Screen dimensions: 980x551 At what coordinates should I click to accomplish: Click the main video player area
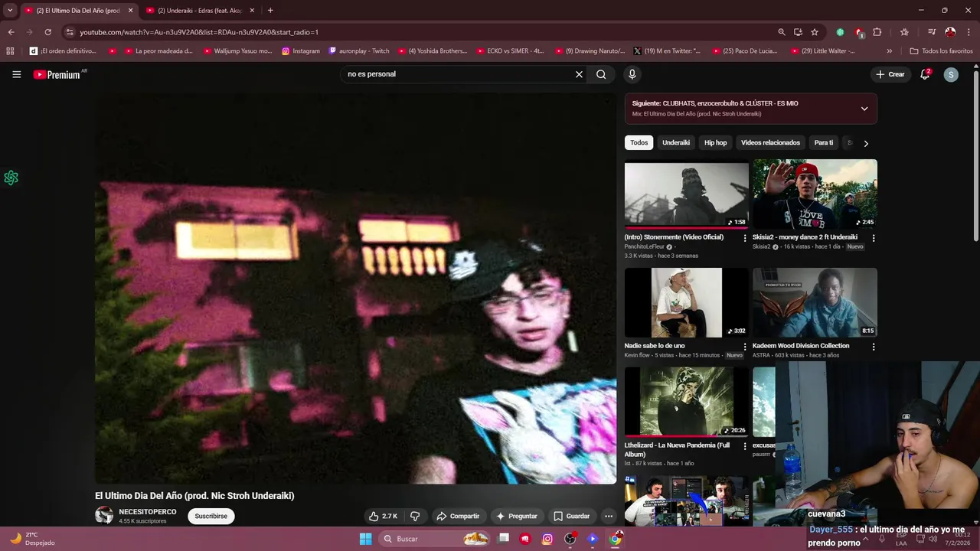[x=355, y=289]
